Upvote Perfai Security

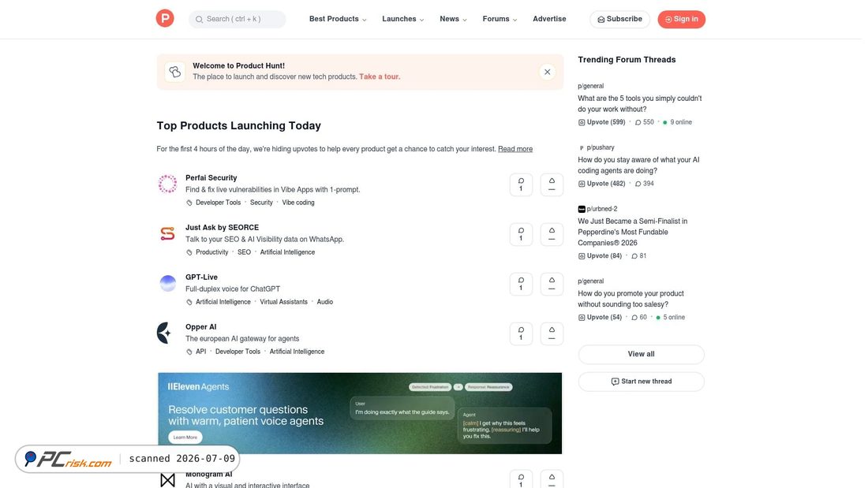pyautogui.click(x=552, y=184)
